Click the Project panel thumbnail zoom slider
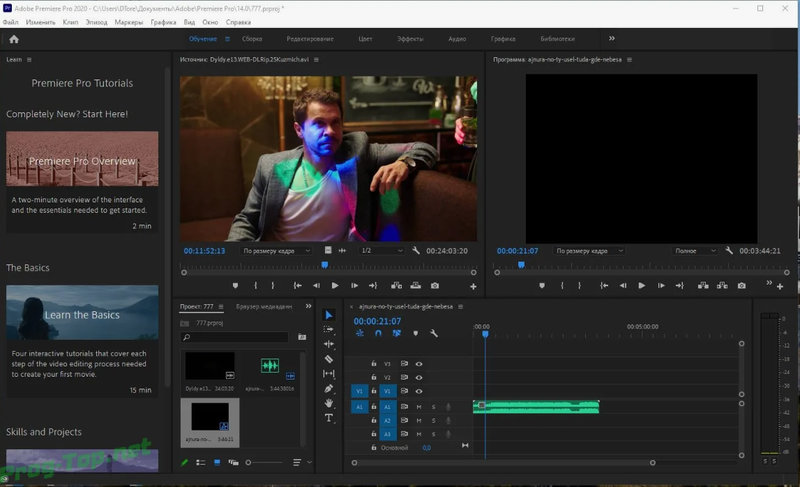Screen dimensions: 800x487 click(264, 463)
